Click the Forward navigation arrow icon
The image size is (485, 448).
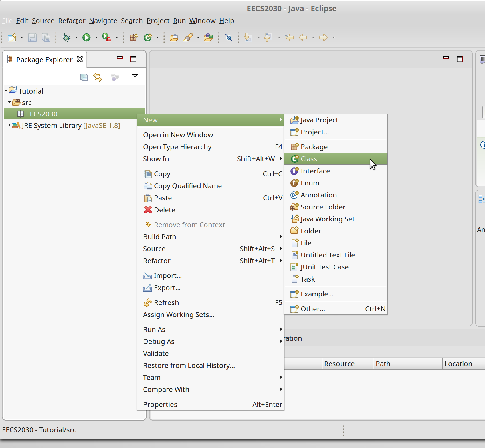coord(323,37)
